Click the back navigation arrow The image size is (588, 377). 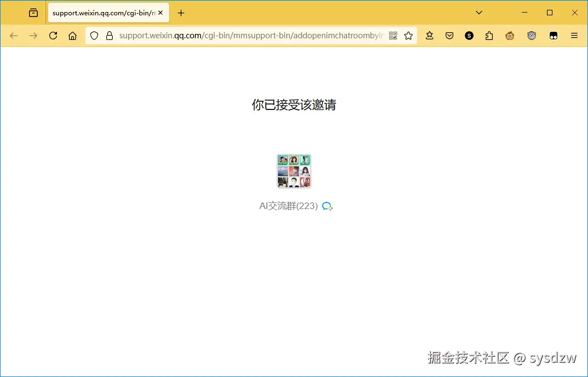[x=14, y=36]
